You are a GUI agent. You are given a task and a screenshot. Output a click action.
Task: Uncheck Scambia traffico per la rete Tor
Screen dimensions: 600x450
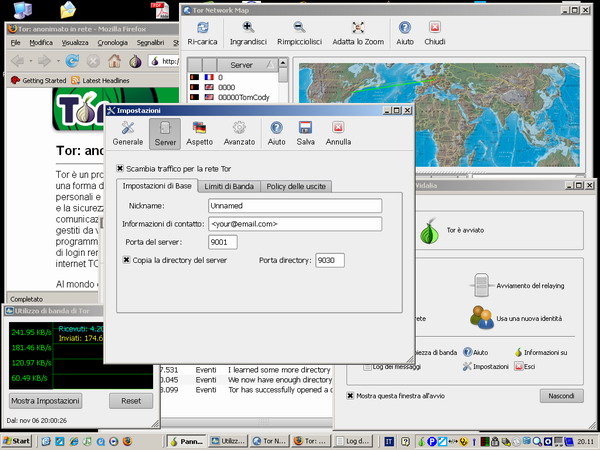(x=122, y=168)
